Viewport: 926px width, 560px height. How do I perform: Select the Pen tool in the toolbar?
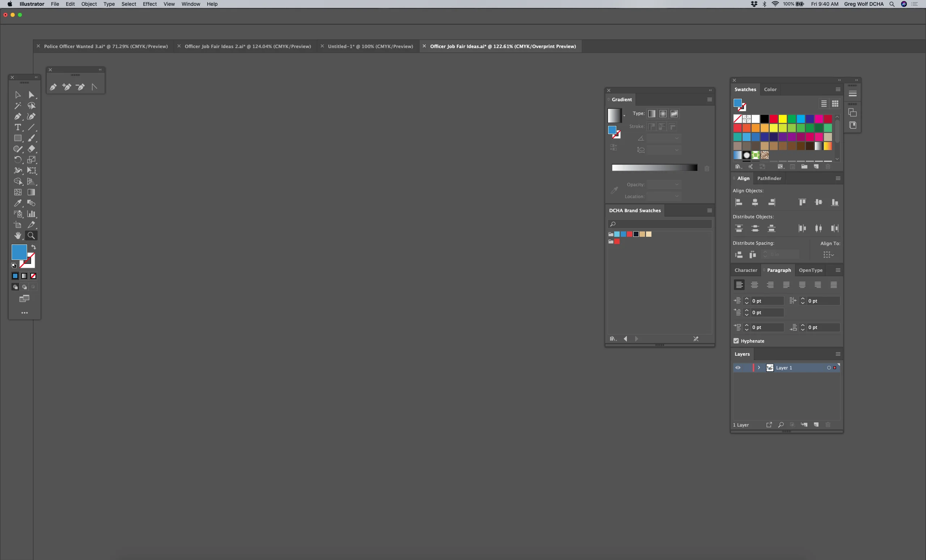pos(18,116)
